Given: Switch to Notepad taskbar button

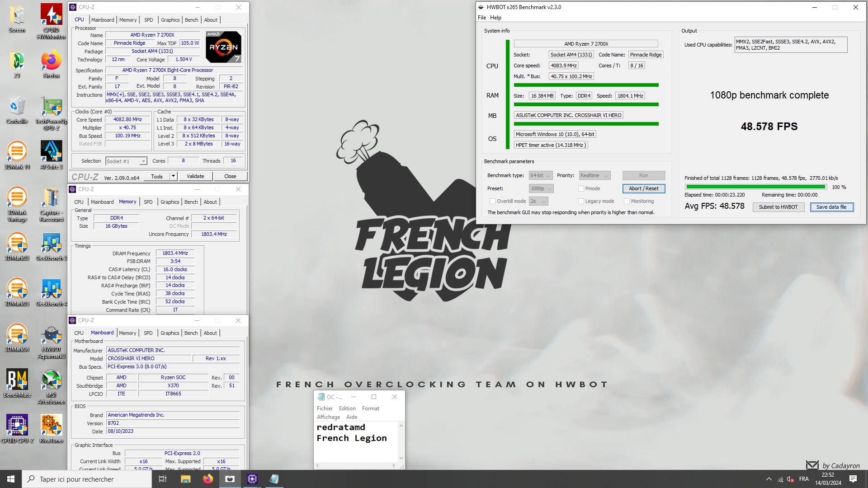Looking at the screenshot, I should [x=274, y=479].
